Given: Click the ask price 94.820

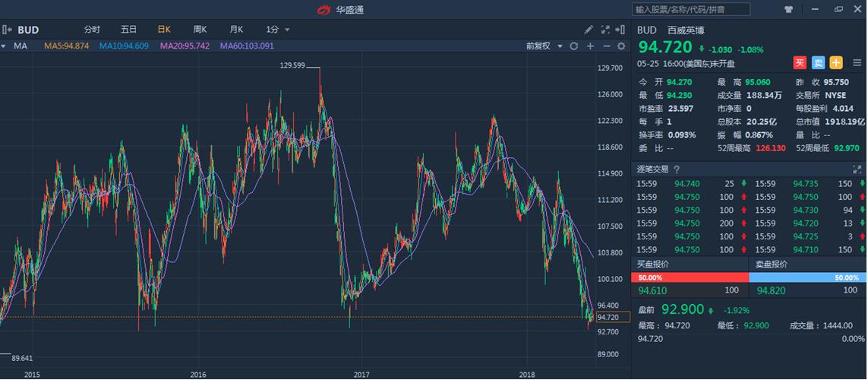Looking at the screenshot, I should [x=771, y=291].
